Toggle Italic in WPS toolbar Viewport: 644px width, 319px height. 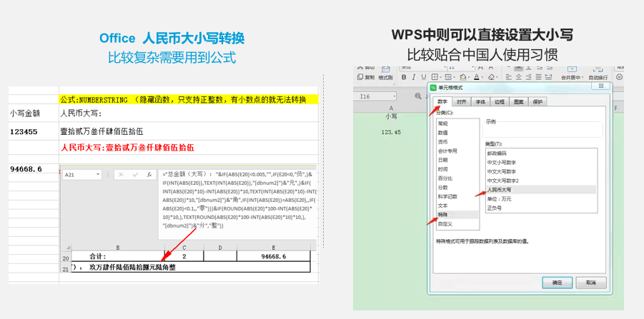tap(414, 77)
